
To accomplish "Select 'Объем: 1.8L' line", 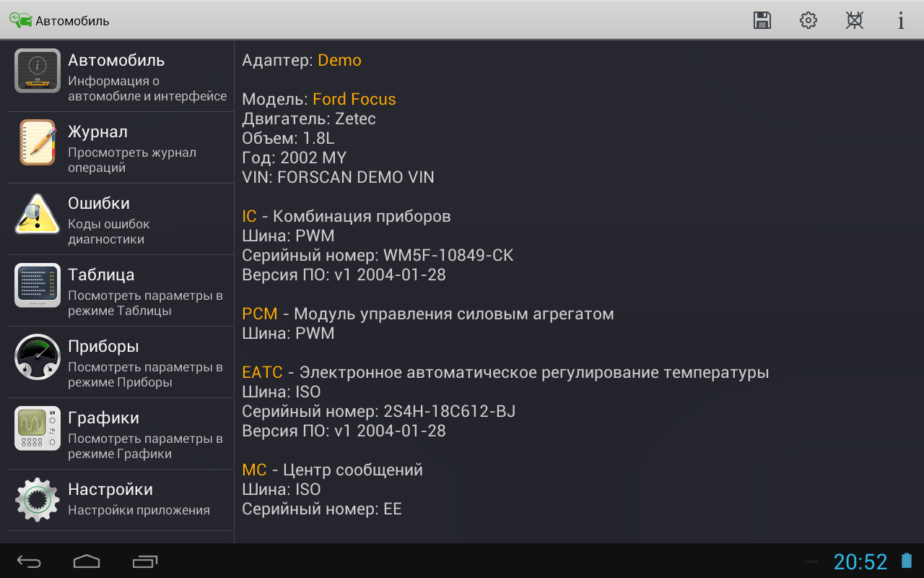I will click(288, 138).
